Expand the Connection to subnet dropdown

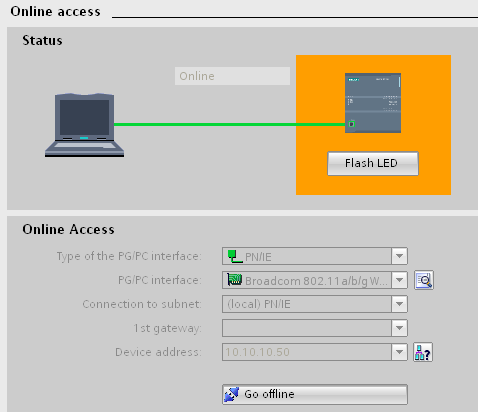pos(399,304)
